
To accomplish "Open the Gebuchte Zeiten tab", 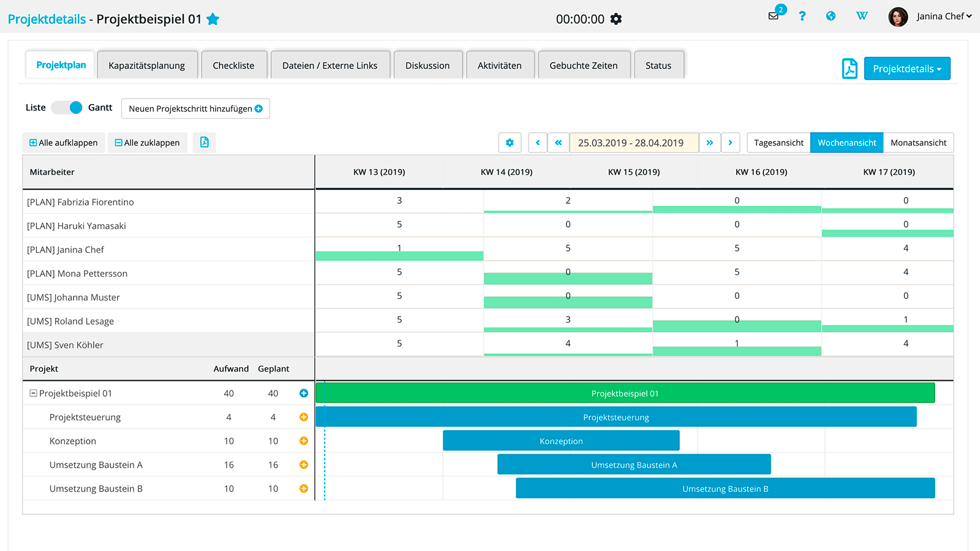I will [584, 65].
